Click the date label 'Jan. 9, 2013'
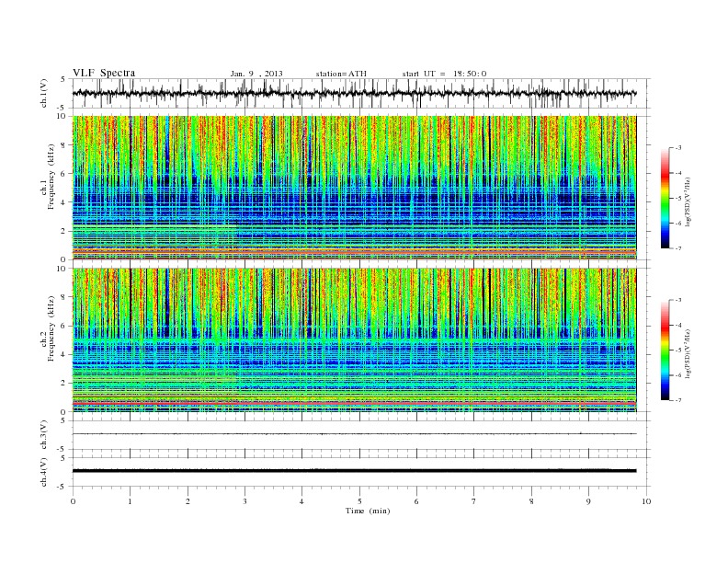Image resolution: width=728 pixels, height=563 pixels. (x=256, y=74)
